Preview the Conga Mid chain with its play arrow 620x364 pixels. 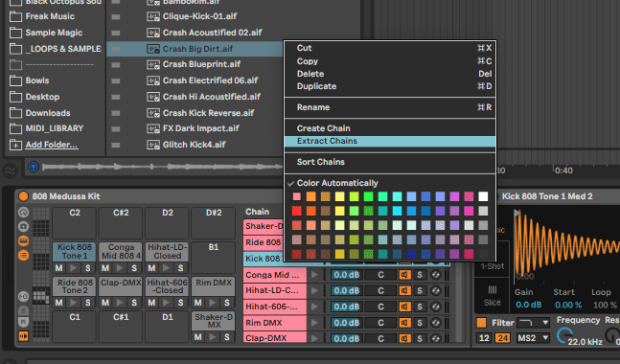(314, 275)
